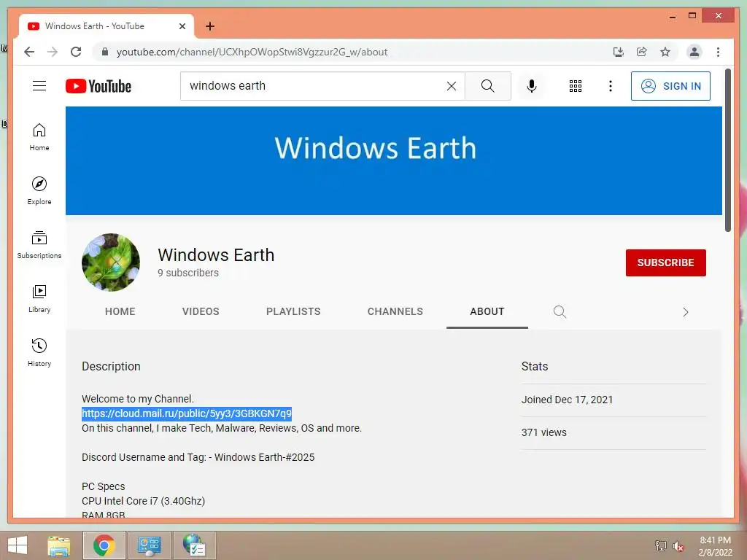Screen dimensions: 747x560
Task: Share this page icon in Chrome
Action: click(x=642, y=52)
